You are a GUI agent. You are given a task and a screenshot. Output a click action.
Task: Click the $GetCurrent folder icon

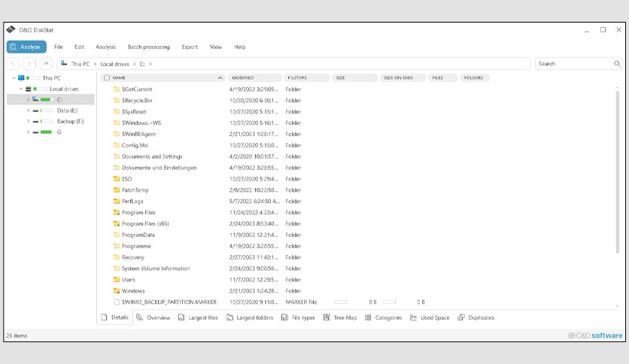[117, 89]
